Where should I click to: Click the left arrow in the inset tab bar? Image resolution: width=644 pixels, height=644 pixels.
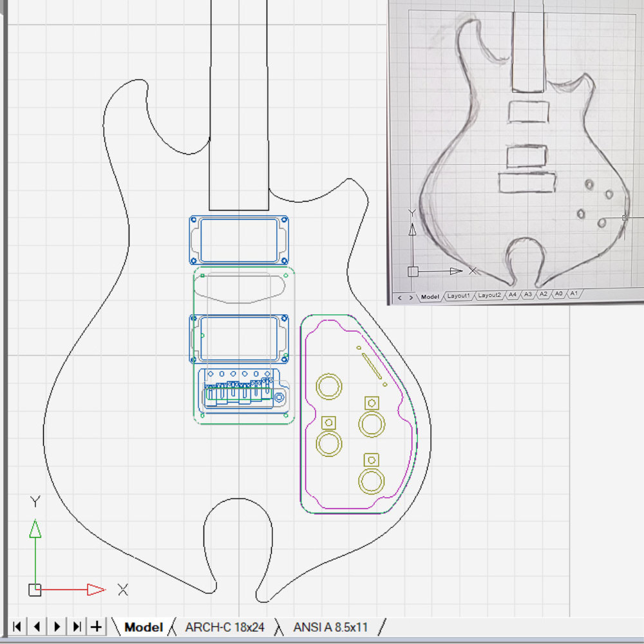[399, 298]
